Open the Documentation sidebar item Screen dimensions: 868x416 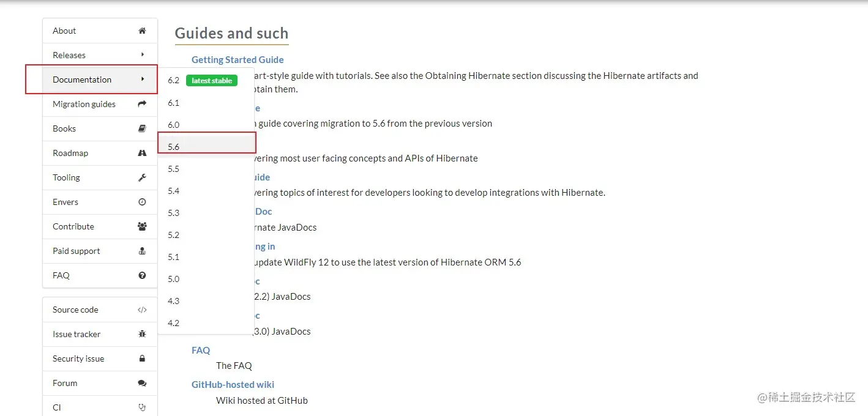coord(100,80)
